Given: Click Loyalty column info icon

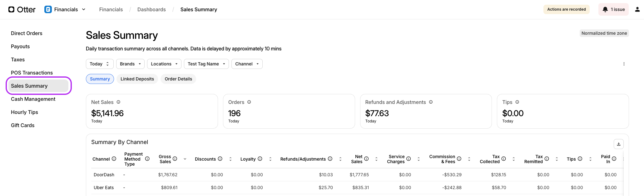Looking at the screenshot, I should click(x=260, y=159).
